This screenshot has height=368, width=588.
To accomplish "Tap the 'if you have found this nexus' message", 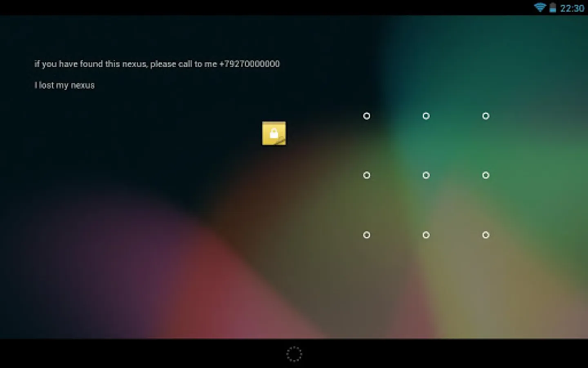I will coord(157,64).
